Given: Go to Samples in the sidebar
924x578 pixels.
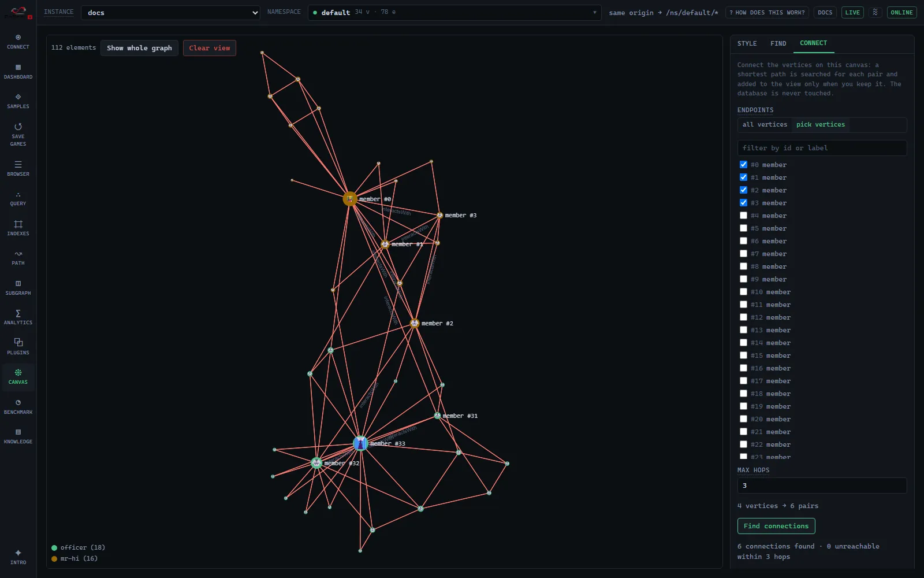Looking at the screenshot, I should pyautogui.click(x=18, y=101).
